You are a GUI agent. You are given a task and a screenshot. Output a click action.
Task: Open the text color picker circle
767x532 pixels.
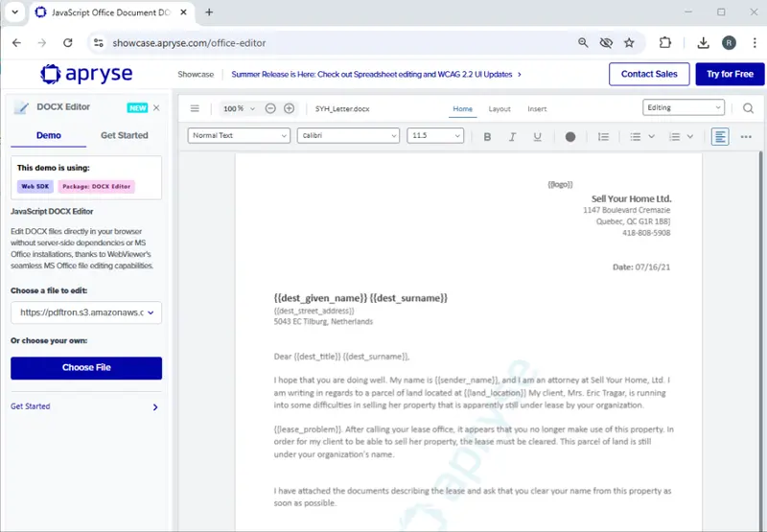[x=570, y=137]
